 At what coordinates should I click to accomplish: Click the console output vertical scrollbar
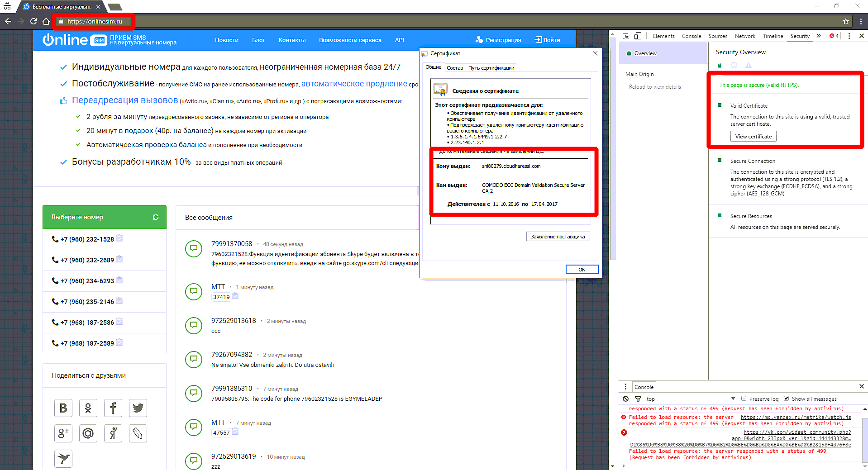click(x=864, y=434)
